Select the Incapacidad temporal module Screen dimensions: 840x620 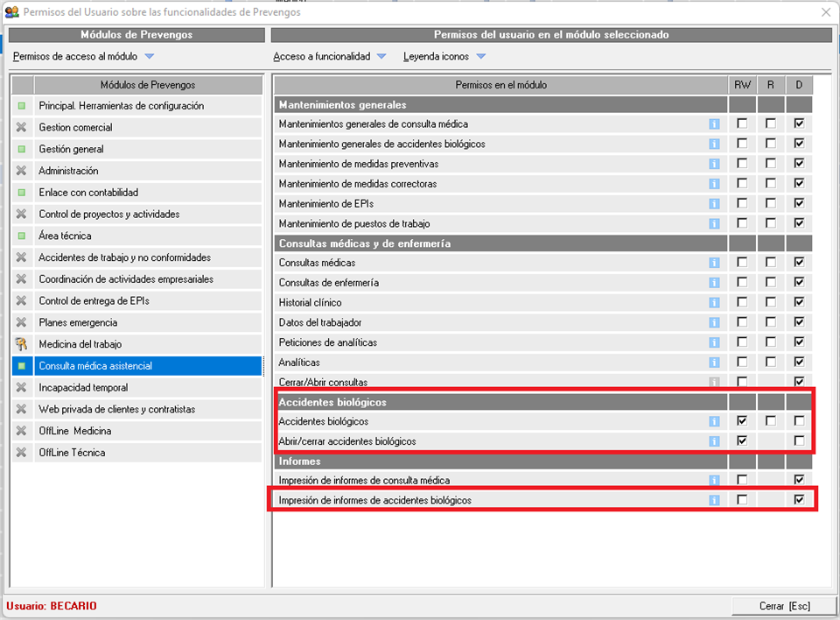(x=83, y=387)
